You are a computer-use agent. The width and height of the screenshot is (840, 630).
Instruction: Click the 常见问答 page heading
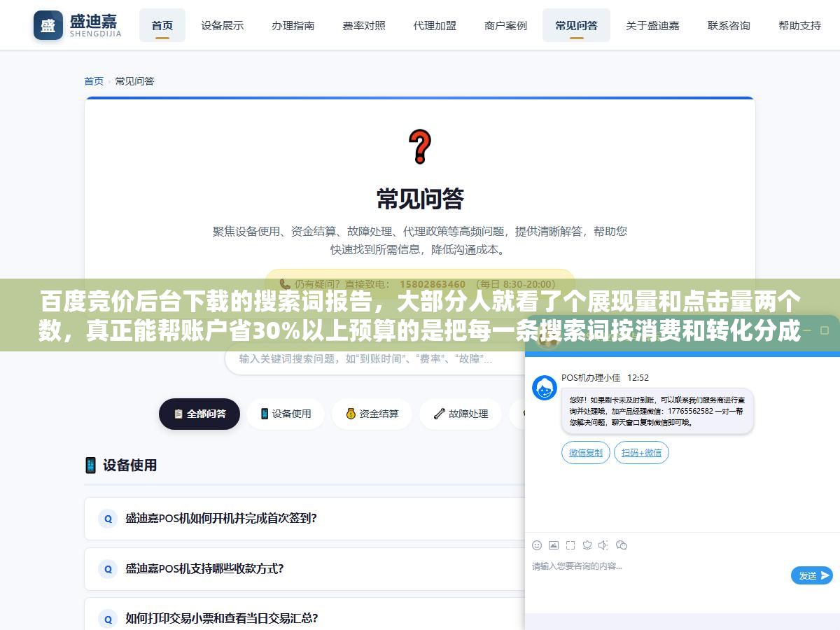(x=420, y=199)
